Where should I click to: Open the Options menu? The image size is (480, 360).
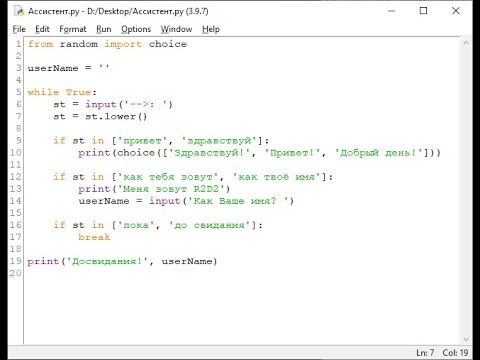pos(136,29)
